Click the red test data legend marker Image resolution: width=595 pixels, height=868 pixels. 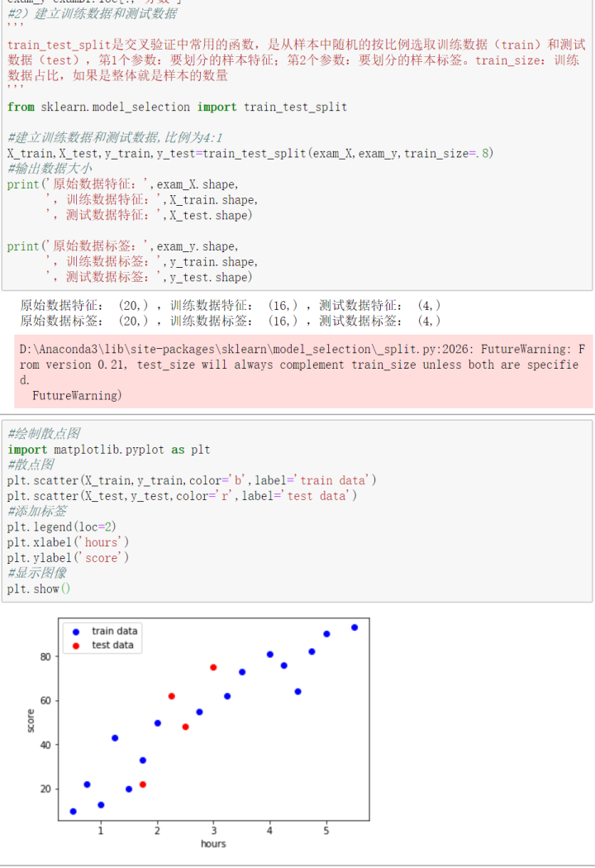pyautogui.click(x=76, y=646)
